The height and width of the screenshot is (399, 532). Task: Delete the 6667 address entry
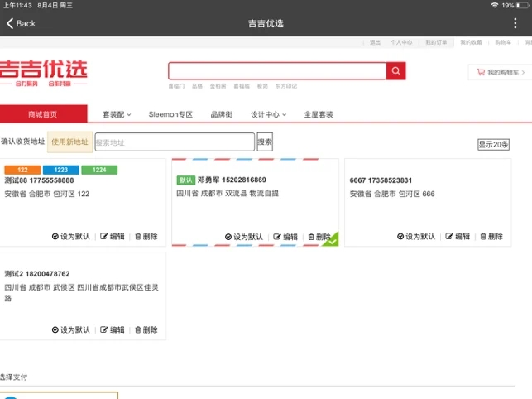491,237
